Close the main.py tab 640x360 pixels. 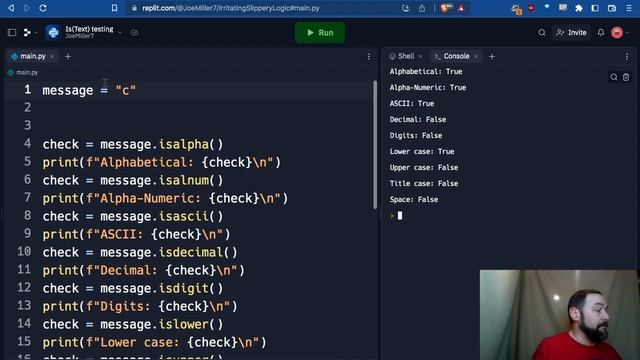point(52,56)
